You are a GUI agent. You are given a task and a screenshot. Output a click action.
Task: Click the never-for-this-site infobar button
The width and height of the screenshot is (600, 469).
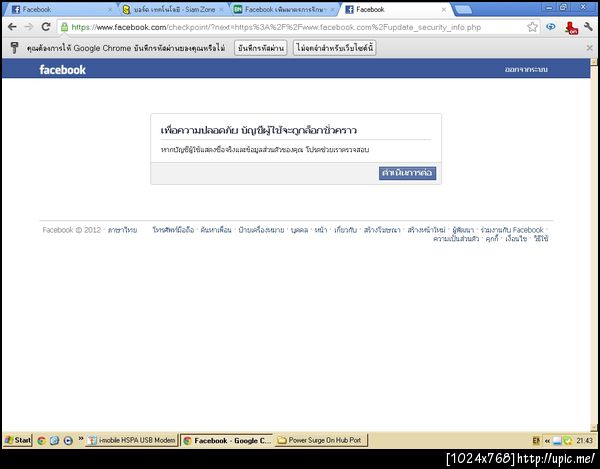(x=335, y=48)
